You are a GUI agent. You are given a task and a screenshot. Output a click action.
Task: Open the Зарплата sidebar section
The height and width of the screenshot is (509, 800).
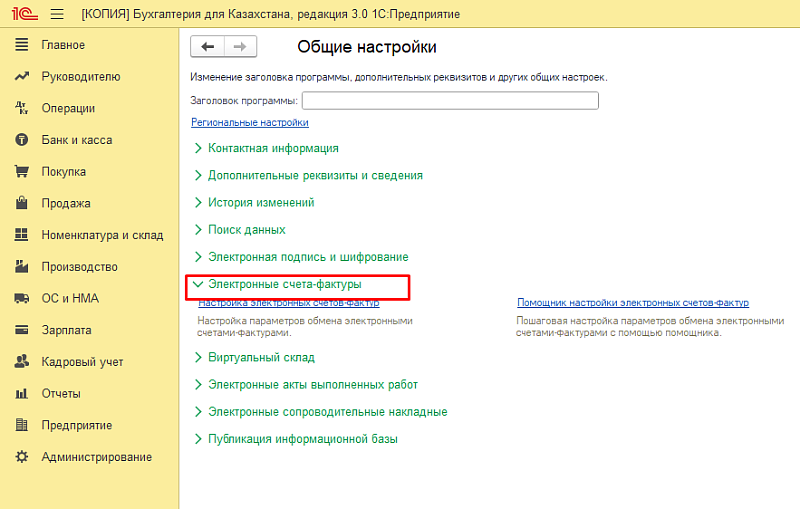point(66,330)
